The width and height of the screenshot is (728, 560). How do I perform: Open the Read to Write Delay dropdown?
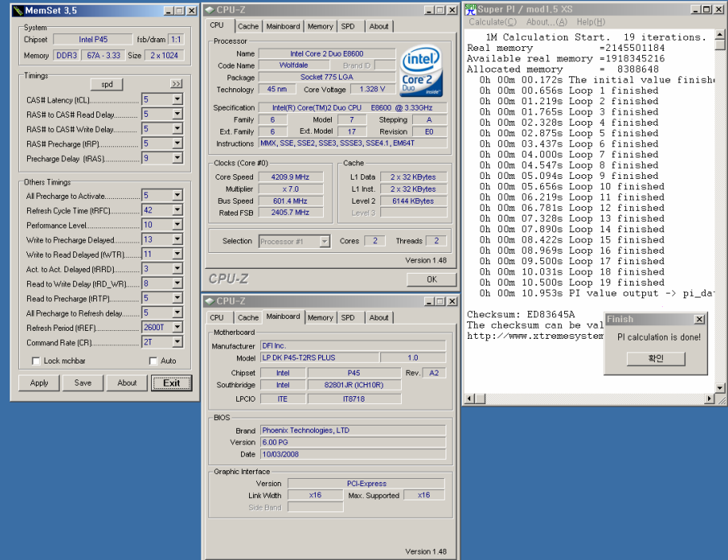point(177,284)
